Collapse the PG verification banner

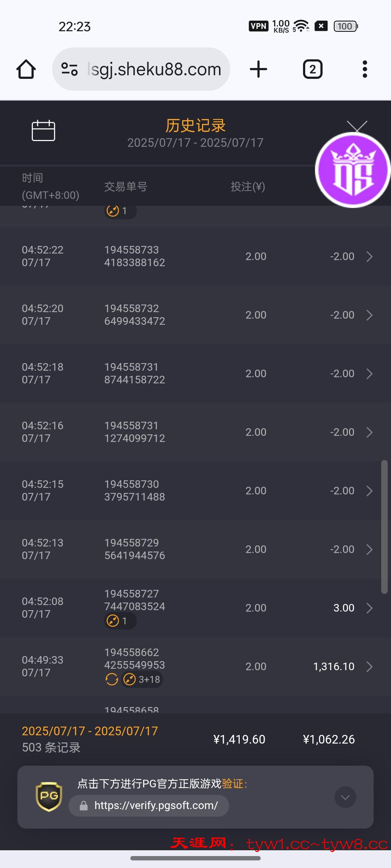pyautogui.click(x=345, y=797)
